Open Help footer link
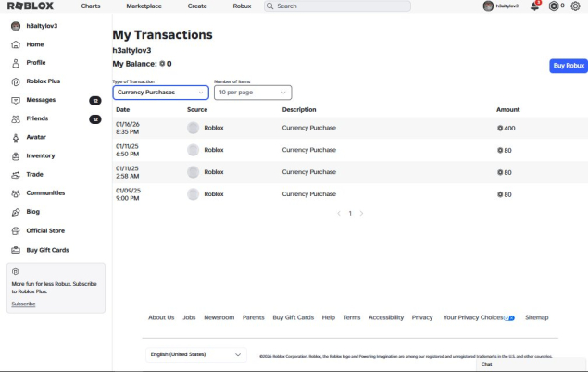The height and width of the screenshot is (372, 588). tap(329, 317)
